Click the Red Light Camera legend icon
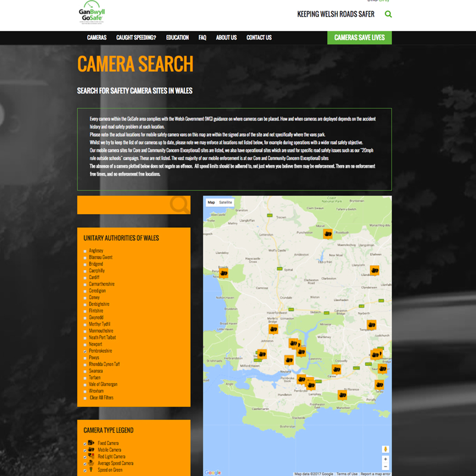This screenshot has height=476, width=476. (91, 456)
